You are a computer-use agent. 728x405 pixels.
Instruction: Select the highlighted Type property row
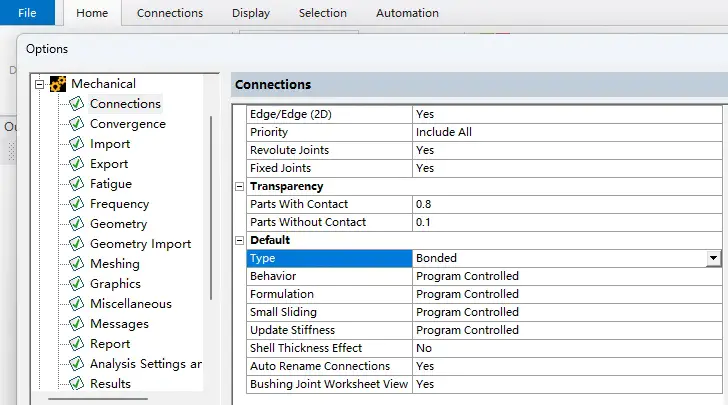point(329,258)
